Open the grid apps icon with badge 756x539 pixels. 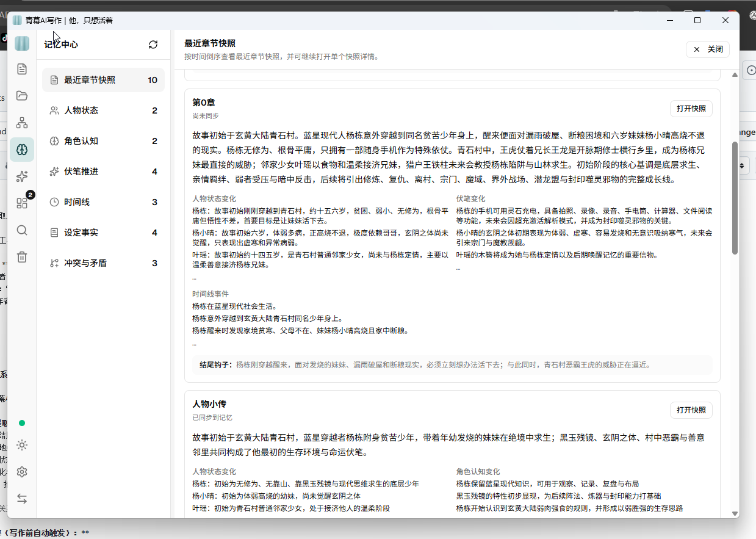(22, 203)
